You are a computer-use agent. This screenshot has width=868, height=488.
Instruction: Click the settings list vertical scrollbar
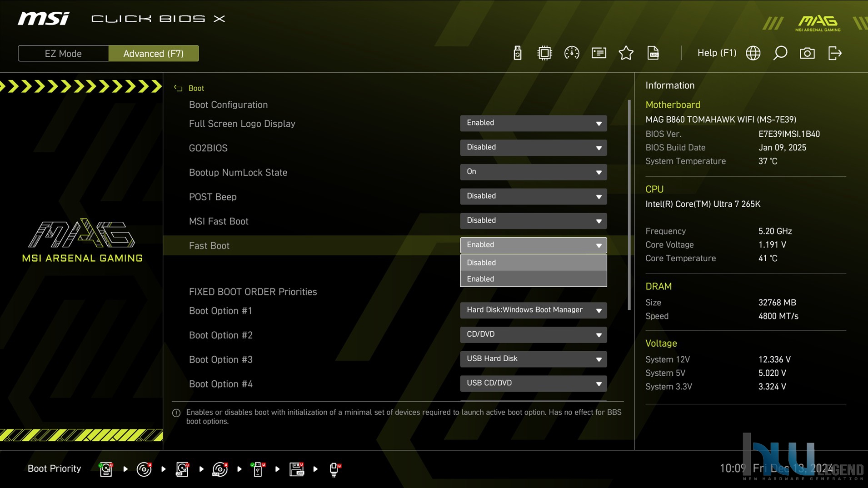pos(629,205)
